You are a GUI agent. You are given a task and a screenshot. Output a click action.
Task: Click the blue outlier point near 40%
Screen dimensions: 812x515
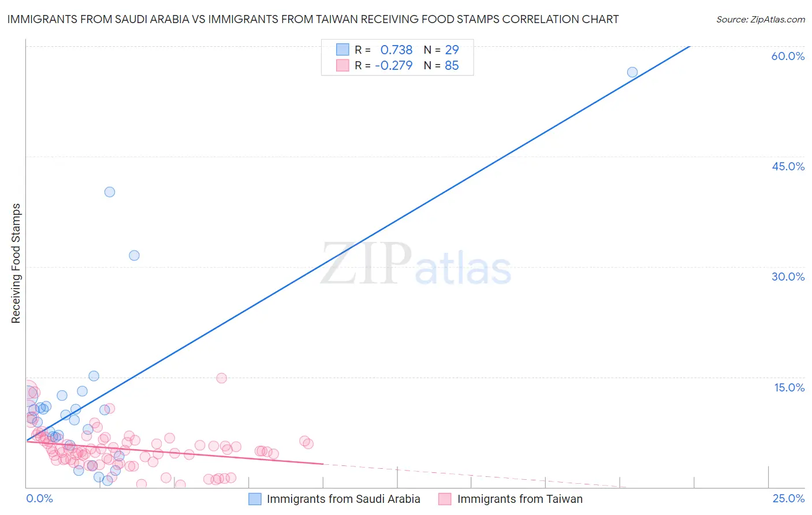pos(110,192)
